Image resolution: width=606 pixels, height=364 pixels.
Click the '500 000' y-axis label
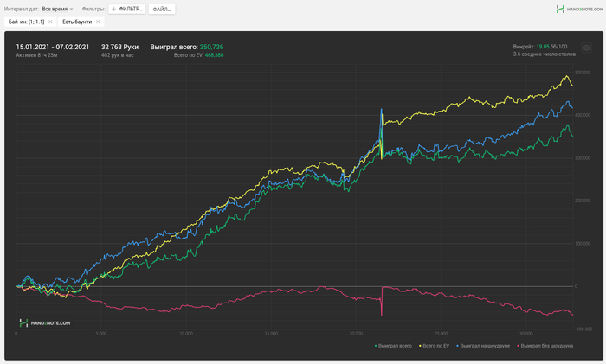coord(583,73)
